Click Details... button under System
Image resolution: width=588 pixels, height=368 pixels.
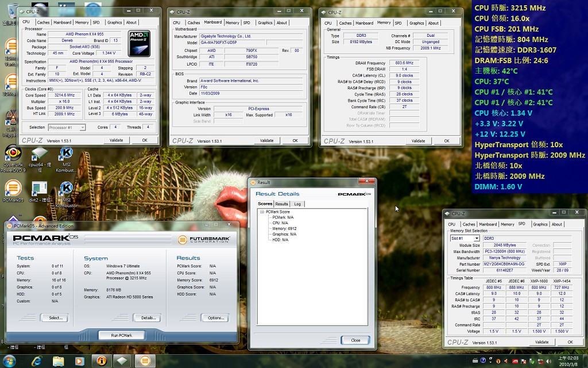pos(148,317)
